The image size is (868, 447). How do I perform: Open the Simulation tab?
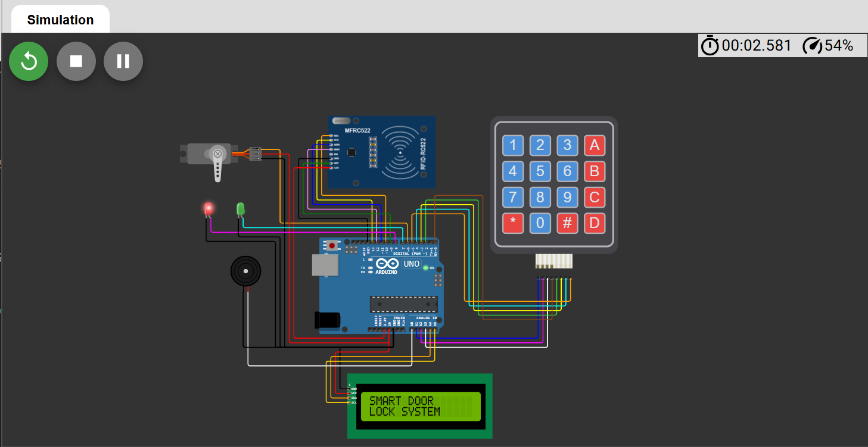60,20
